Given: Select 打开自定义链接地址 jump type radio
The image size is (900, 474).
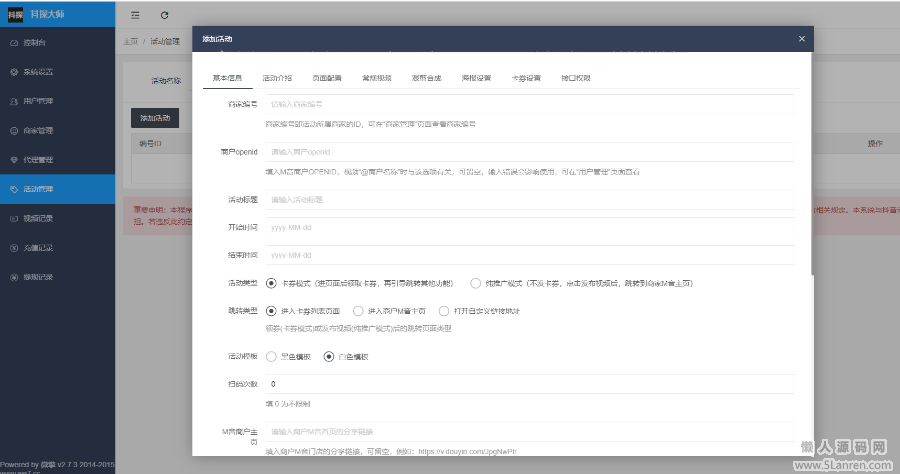Looking at the screenshot, I should click(444, 311).
